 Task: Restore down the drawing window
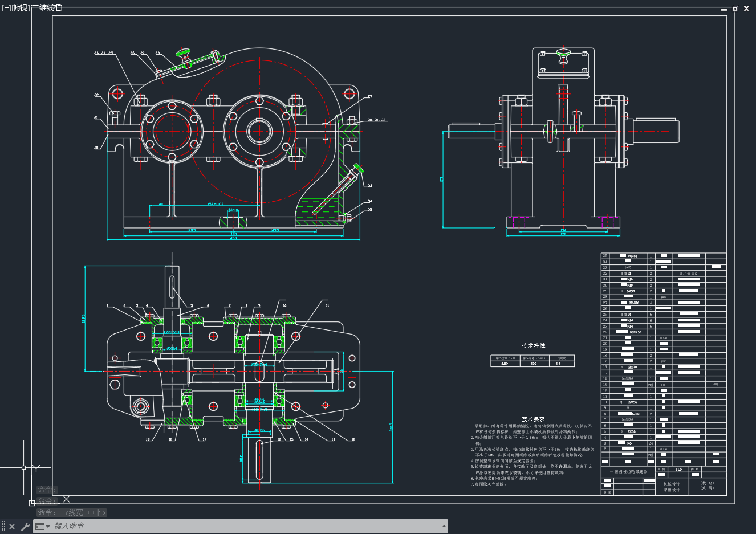[735, 9]
